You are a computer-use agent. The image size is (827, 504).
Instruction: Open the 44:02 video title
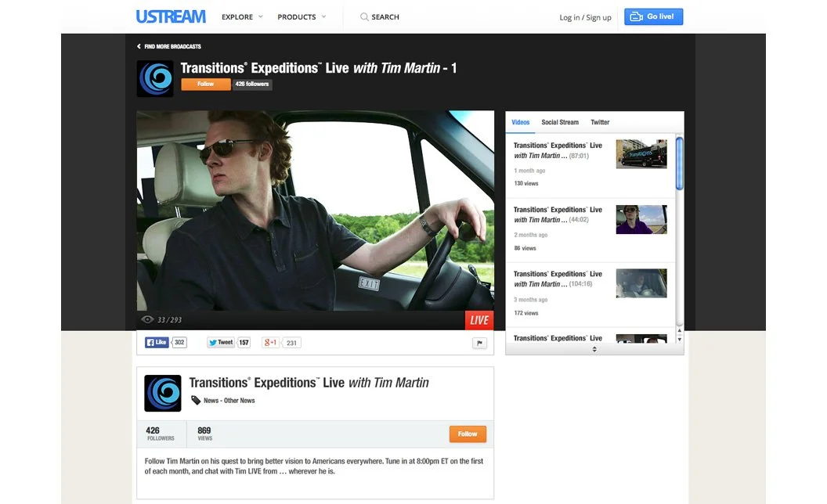tap(558, 214)
